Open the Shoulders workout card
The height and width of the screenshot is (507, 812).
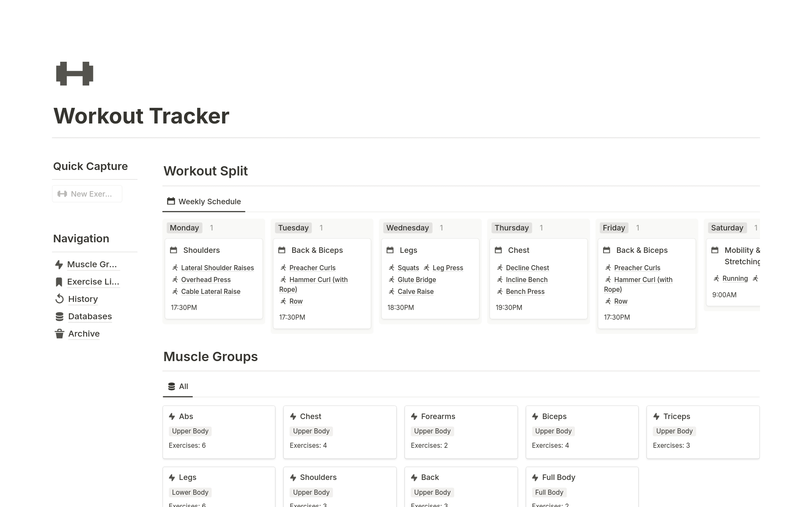coord(201,250)
